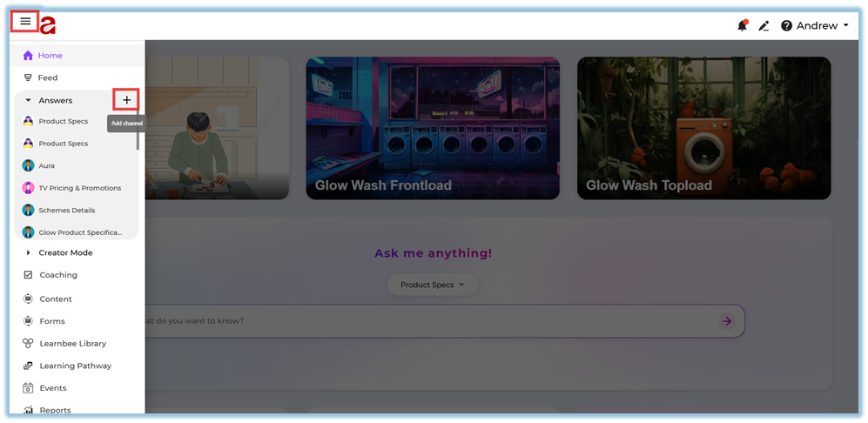Image resolution: width=868 pixels, height=423 pixels.
Task: Open the Glow Wash Topload card
Action: click(703, 128)
